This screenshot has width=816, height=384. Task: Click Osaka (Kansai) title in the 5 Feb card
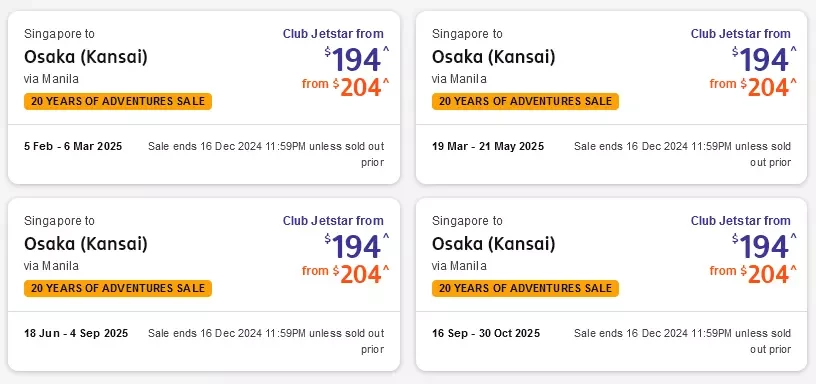click(x=86, y=56)
